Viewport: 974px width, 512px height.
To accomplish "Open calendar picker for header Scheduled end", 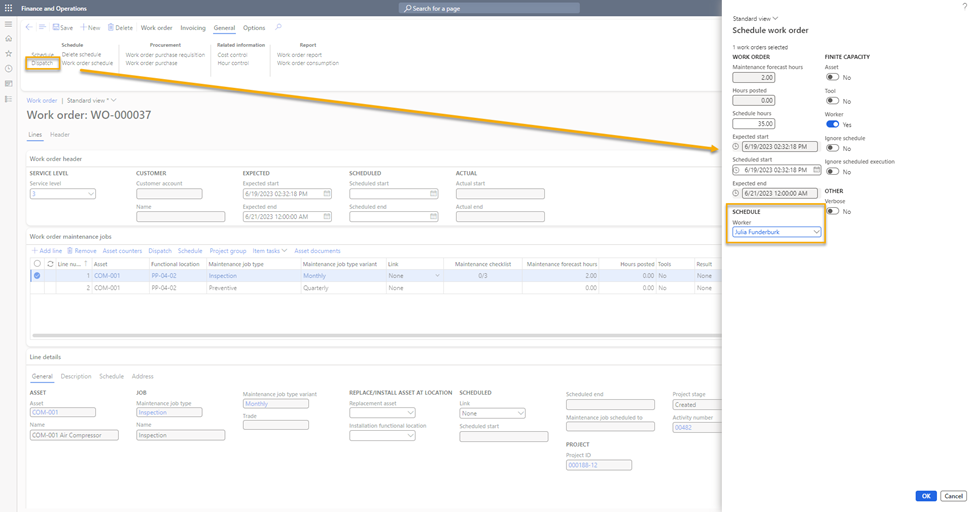I will coord(434,217).
